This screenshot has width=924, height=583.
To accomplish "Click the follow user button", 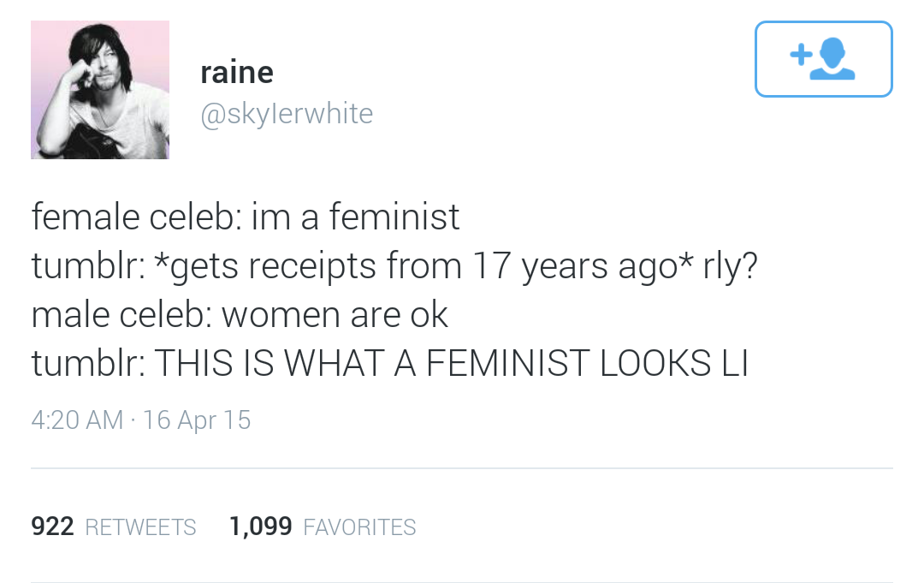I will (x=823, y=59).
